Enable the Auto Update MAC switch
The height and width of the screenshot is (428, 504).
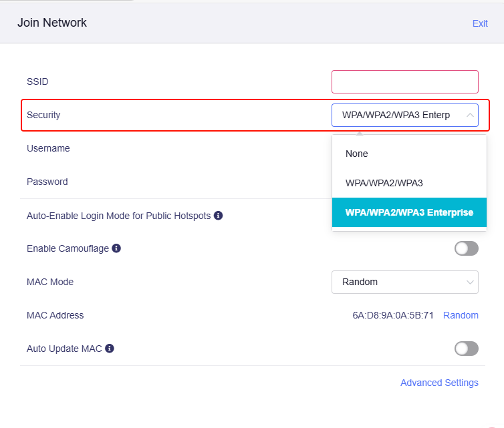point(466,349)
